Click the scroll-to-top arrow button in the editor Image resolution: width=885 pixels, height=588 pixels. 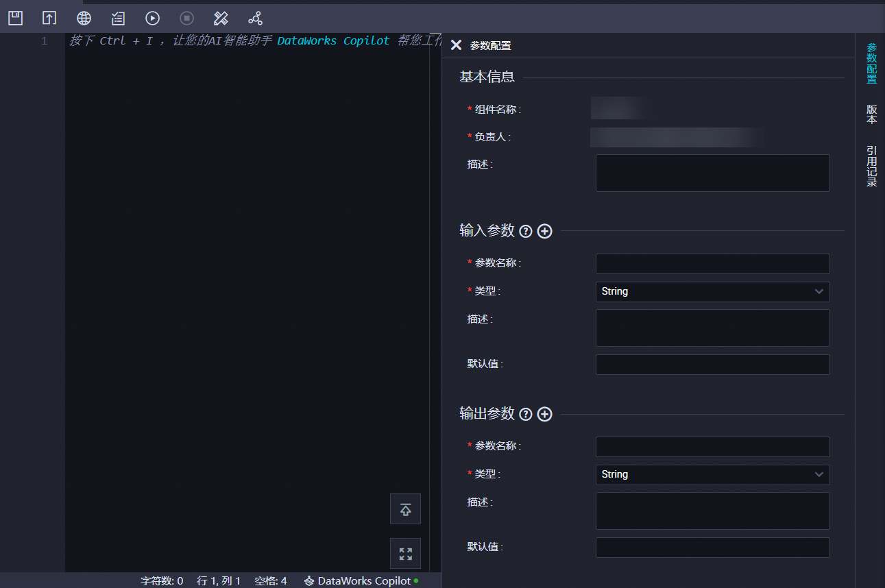[405, 509]
